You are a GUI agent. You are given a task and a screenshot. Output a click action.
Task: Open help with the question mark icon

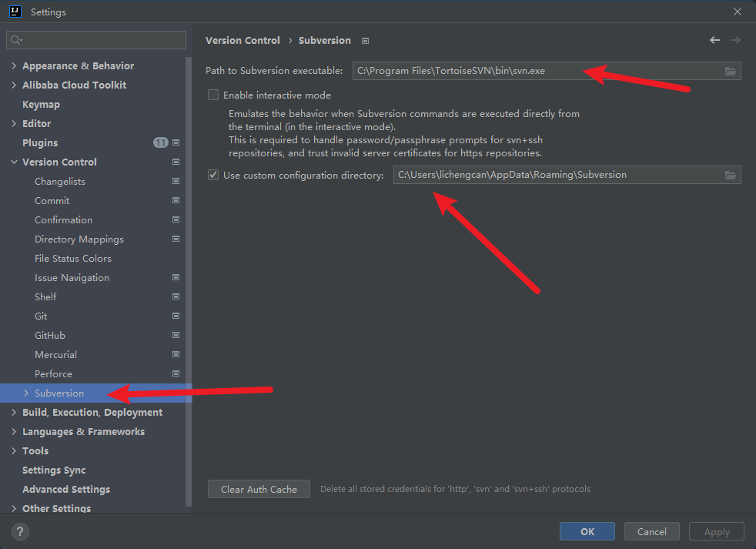coord(20,531)
